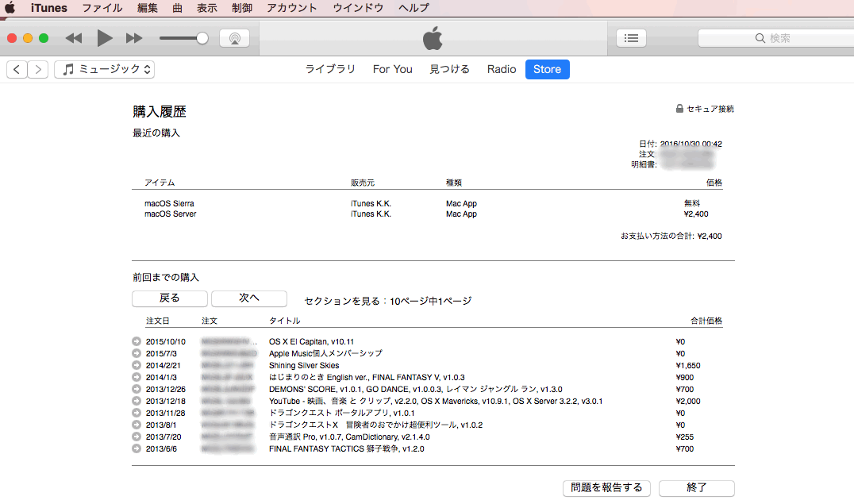Click the 問題を報告する button
Screen dimensions: 854x504
click(x=606, y=488)
